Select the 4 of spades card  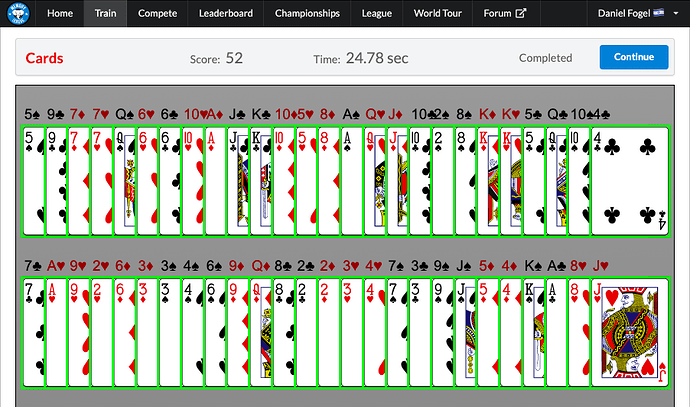click(193, 332)
